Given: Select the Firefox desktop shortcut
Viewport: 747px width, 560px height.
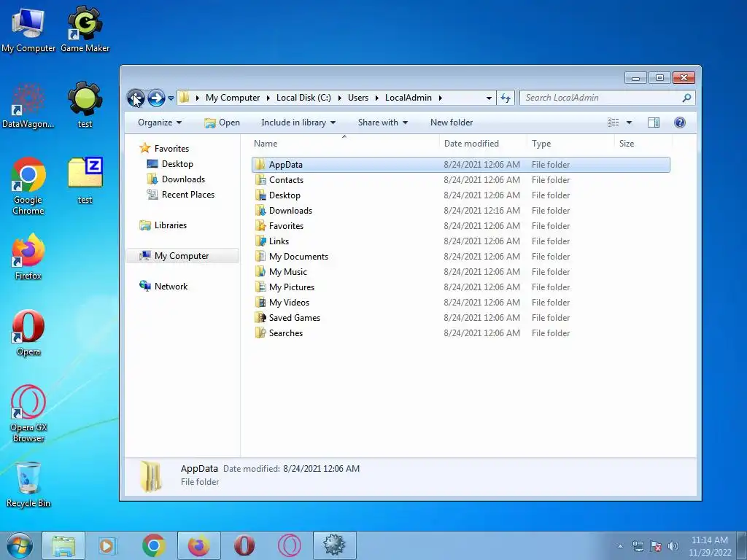Looking at the screenshot, I should click(x=28, y=257).
